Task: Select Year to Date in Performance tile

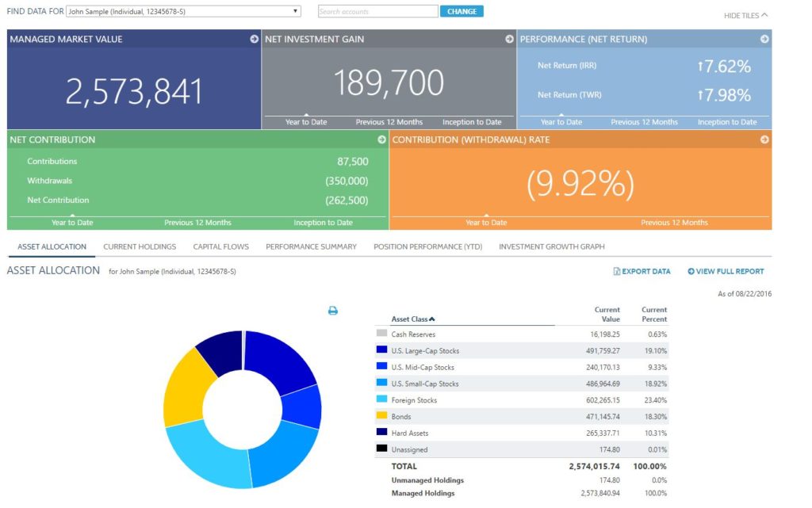Action: [561, 122]
